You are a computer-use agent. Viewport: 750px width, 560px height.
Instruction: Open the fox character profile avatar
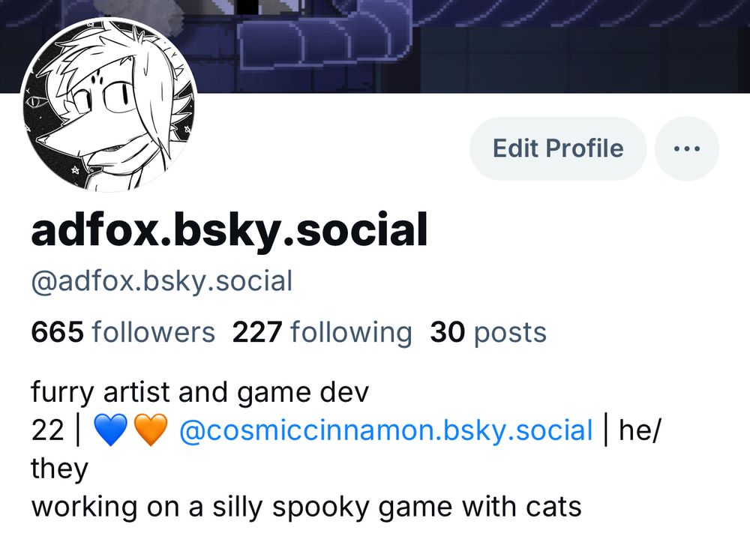coord(109,104)
